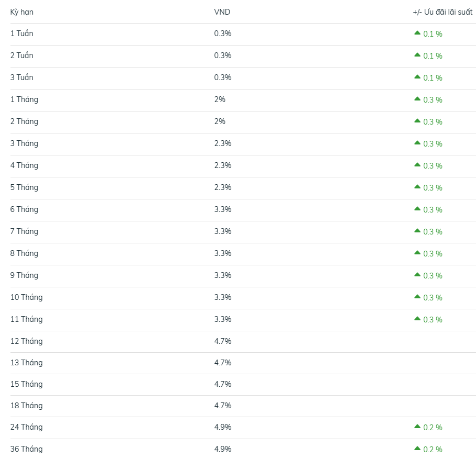476x459 pixels.
Task: Click green up arrow in 11 Tháng row
Action: click(417, 319)
